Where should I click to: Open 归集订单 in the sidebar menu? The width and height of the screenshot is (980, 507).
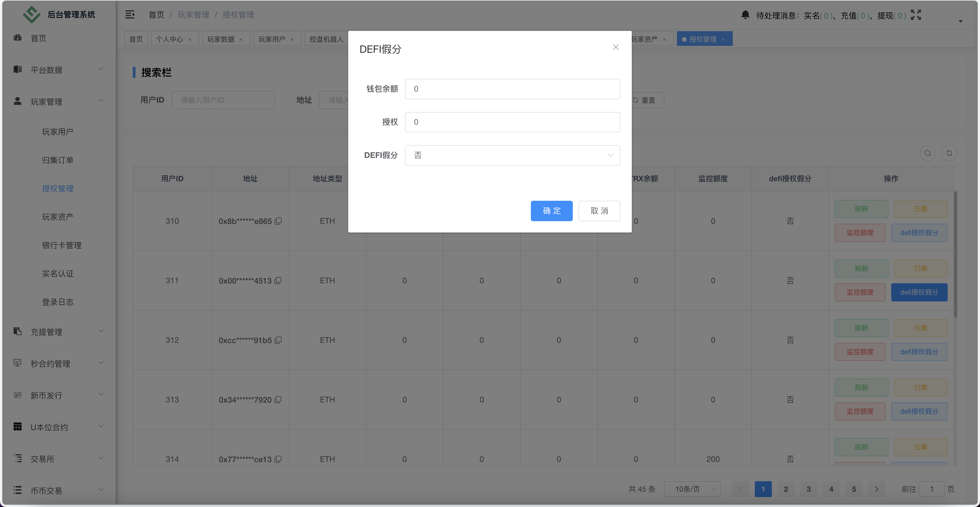(58, 160)
